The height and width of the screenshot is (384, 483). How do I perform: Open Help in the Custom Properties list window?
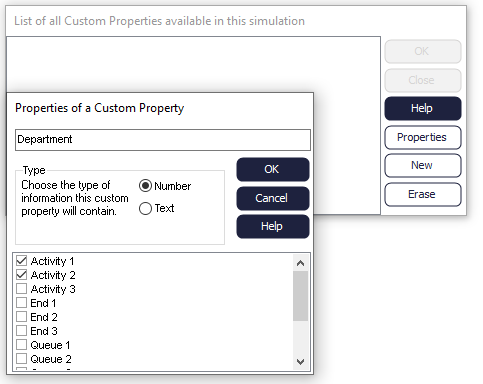tap(423, 108)
